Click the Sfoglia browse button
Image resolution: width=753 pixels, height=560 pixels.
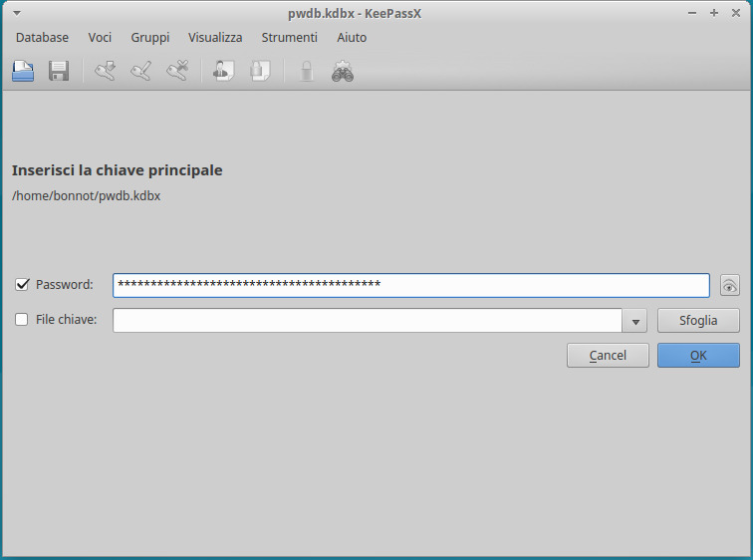point(698,320)
